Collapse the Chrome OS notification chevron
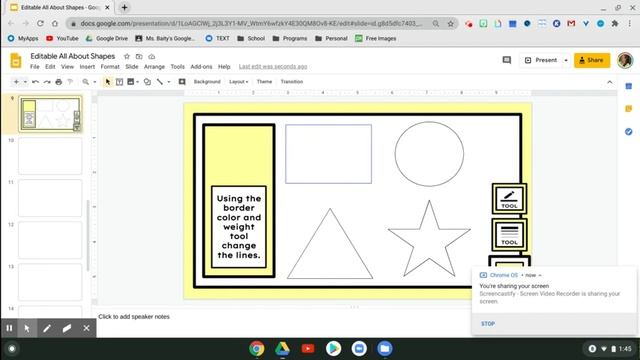Image resolution: width=640 pixels, height=360 pixels. pos(540,275)
